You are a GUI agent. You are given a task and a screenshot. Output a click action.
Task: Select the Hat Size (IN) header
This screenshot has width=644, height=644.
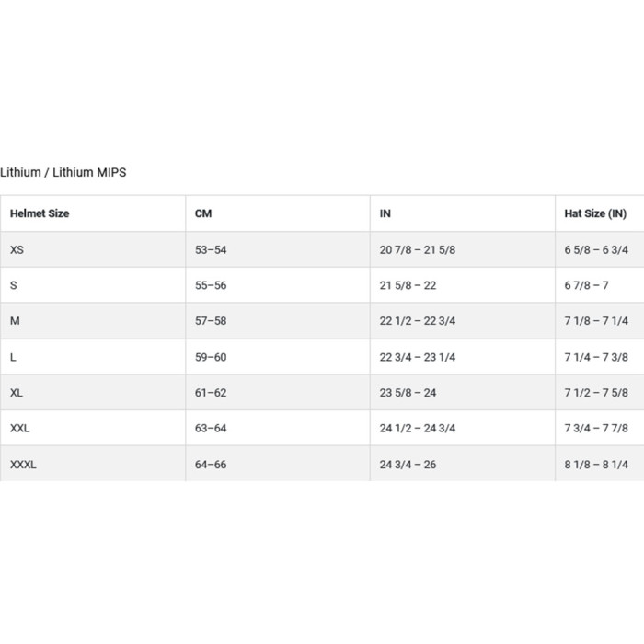pos(595,213)
